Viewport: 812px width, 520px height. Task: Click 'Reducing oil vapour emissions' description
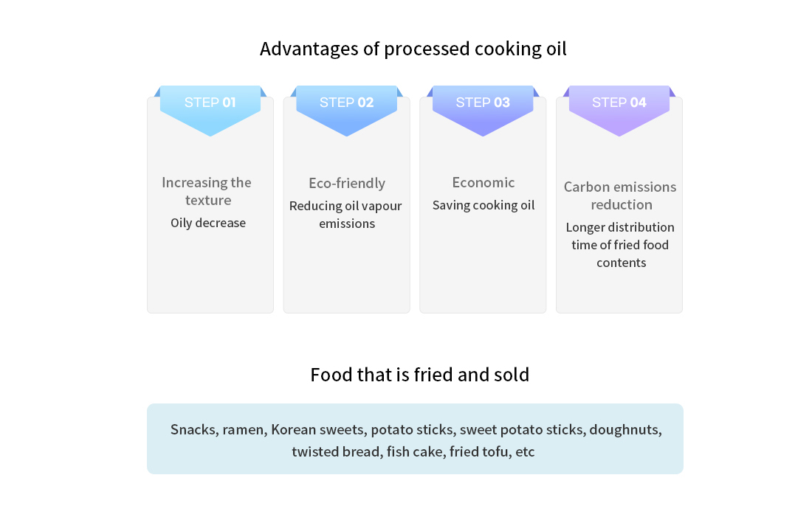(x=346, y=215)
